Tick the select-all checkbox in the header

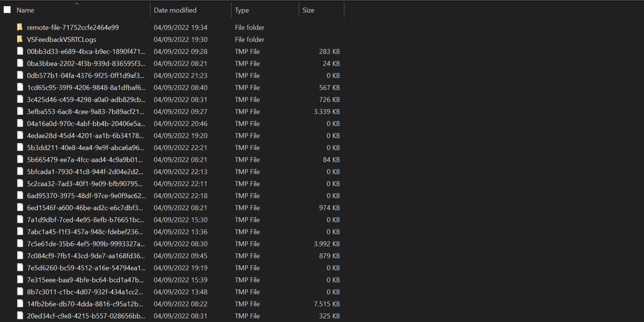pos(7,10)
